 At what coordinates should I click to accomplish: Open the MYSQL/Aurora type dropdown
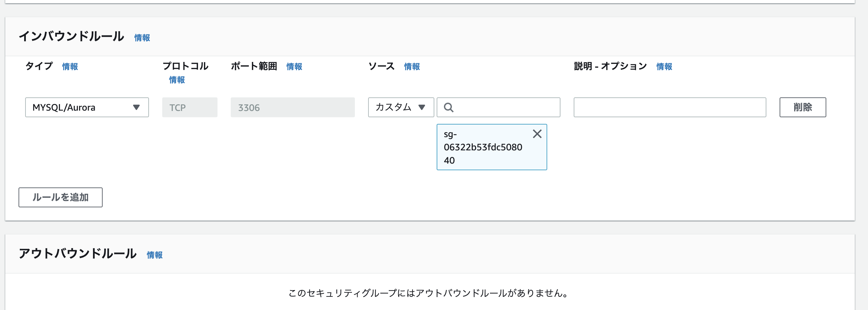pos(87,107)
